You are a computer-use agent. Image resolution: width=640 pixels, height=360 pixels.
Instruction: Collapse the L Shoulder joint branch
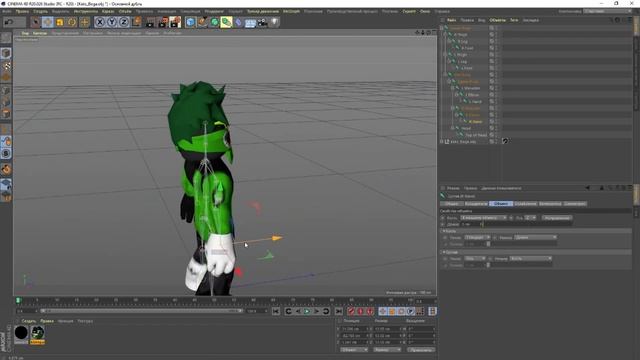pyautogui.click(x=452, y=88)
